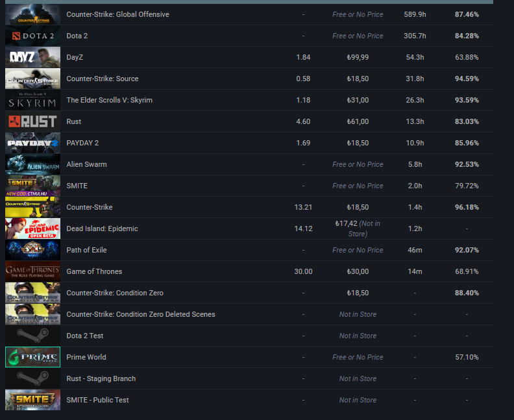Select the Path of Exile name
This screenshot has width=514, height=420.
86,250
